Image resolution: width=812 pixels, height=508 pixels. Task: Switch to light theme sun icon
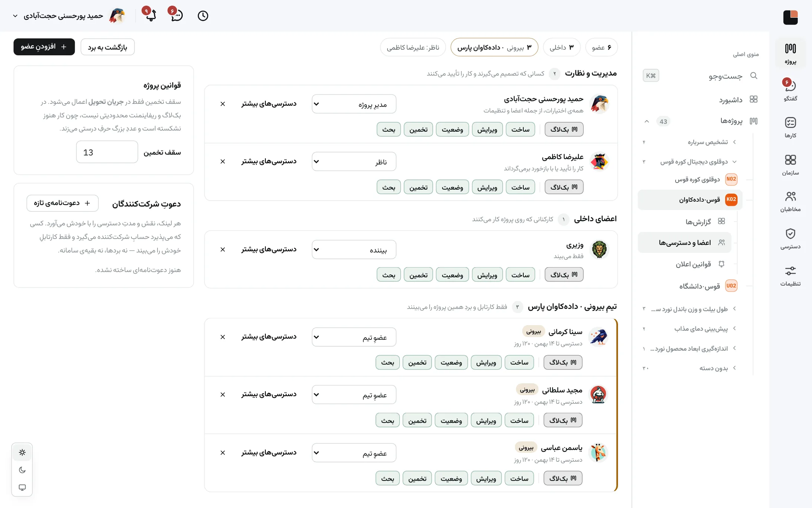tap(22, 452)
